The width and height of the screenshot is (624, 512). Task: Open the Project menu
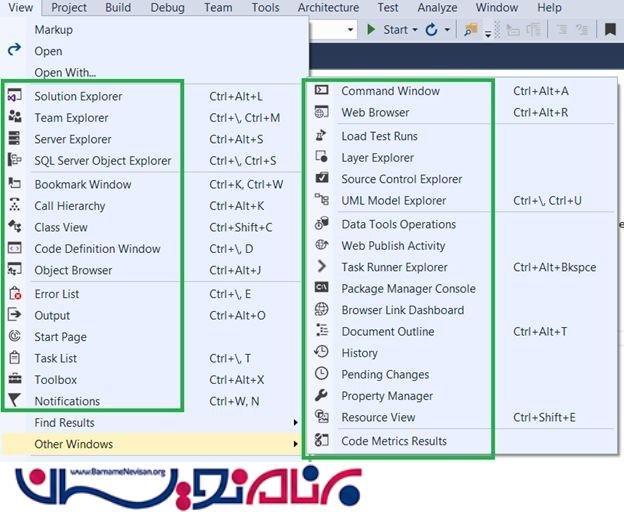click(x=69, y=8)
